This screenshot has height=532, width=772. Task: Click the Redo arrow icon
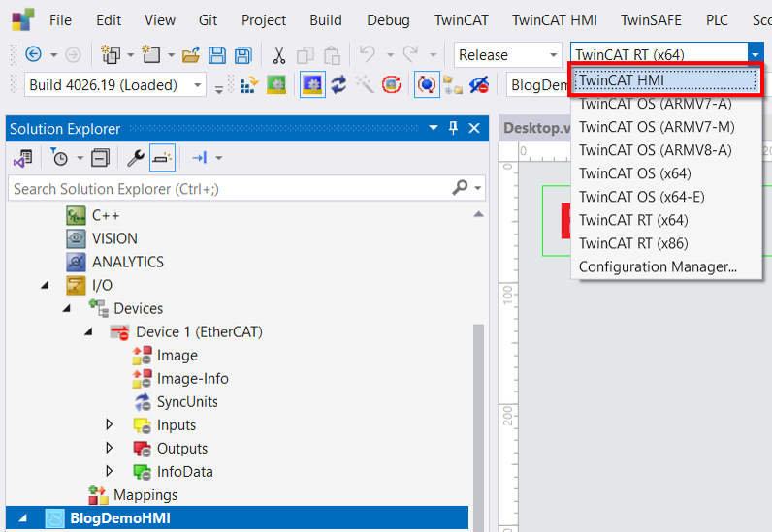point(410,54)
